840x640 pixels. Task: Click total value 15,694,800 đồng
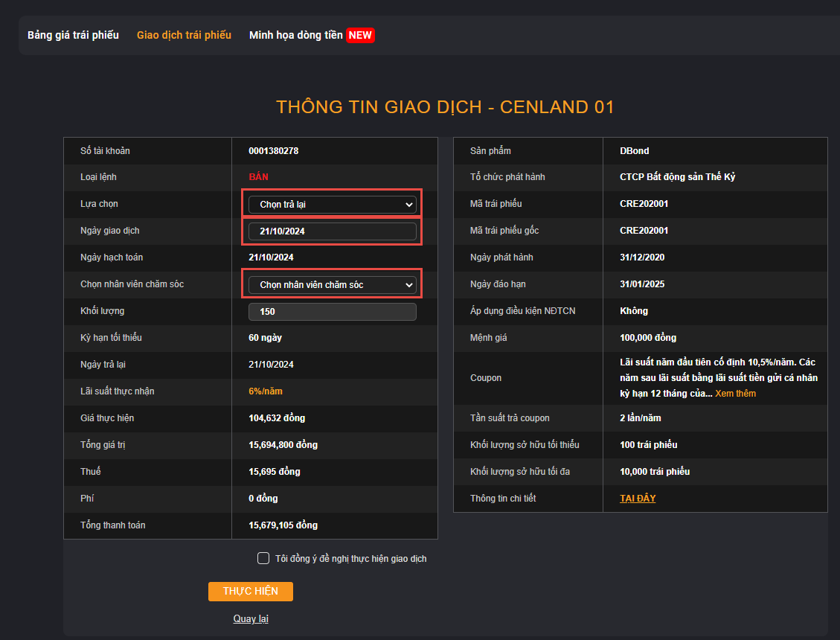[283, 445]
